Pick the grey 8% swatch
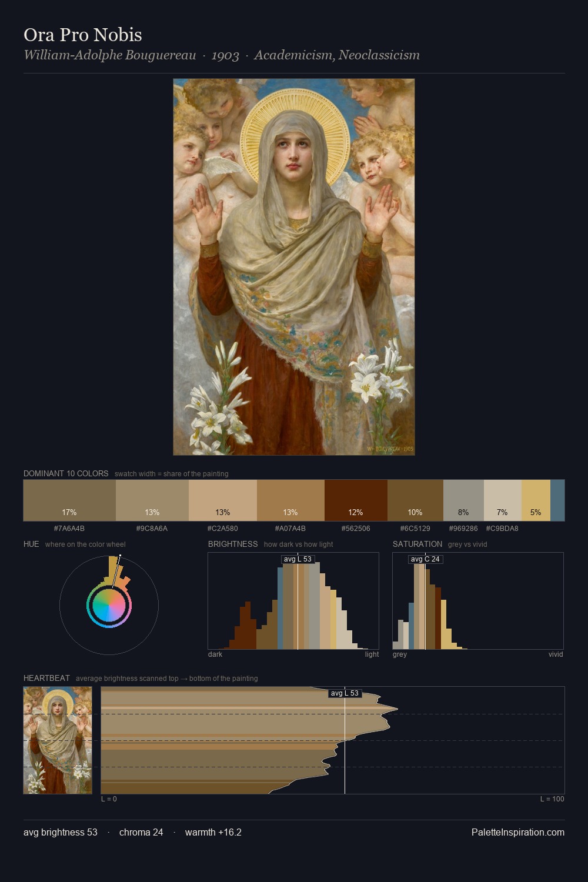Viewport: 588px width, 882px height. (463, 500)
